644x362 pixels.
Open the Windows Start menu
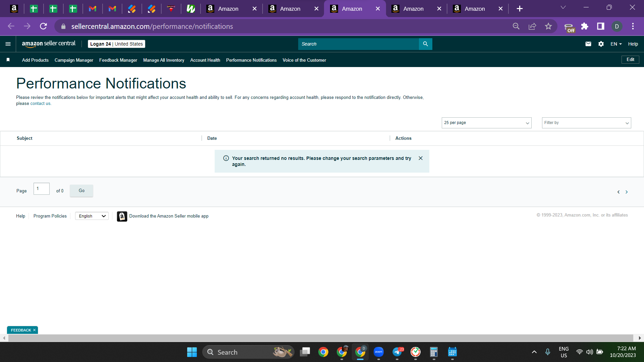coord(192,352)
